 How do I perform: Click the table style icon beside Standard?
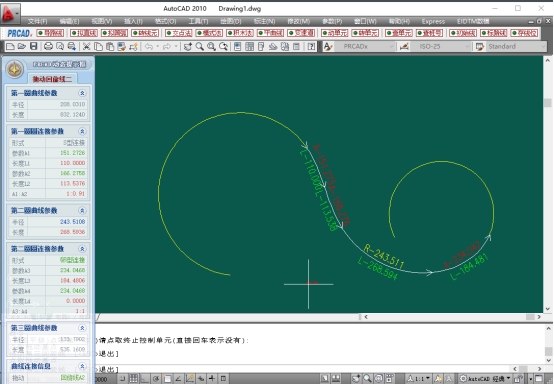[x=479, y=46]
